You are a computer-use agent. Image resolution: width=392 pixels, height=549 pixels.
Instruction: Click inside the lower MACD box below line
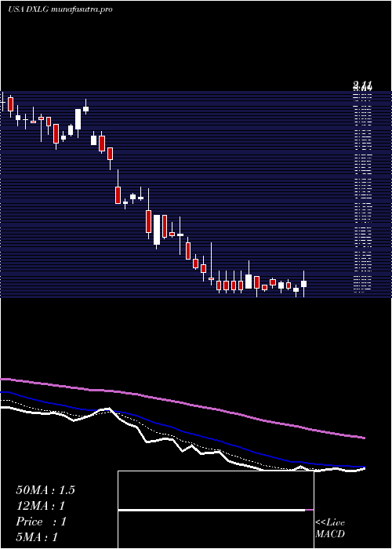[216, 529]
